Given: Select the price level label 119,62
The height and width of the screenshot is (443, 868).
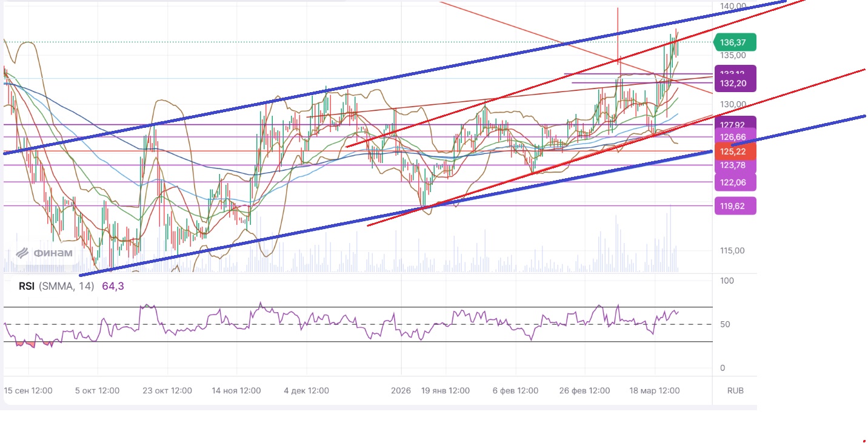Looking at the screenshot, I should (x=735, y=206).
